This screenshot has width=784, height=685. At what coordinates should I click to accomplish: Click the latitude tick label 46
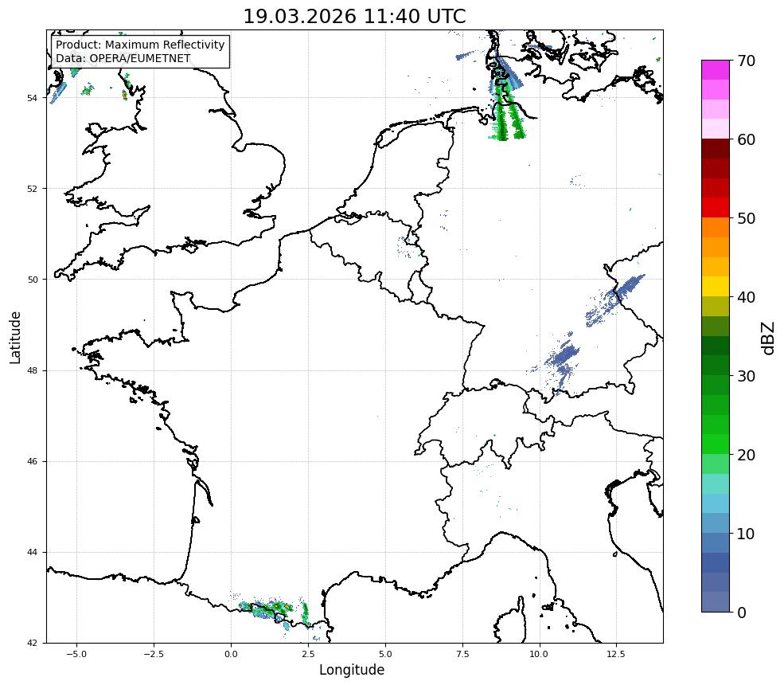(32, 461)
